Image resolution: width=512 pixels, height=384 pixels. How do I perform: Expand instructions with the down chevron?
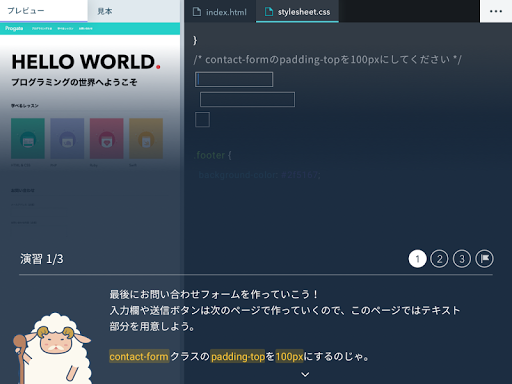tap(305, 375)
